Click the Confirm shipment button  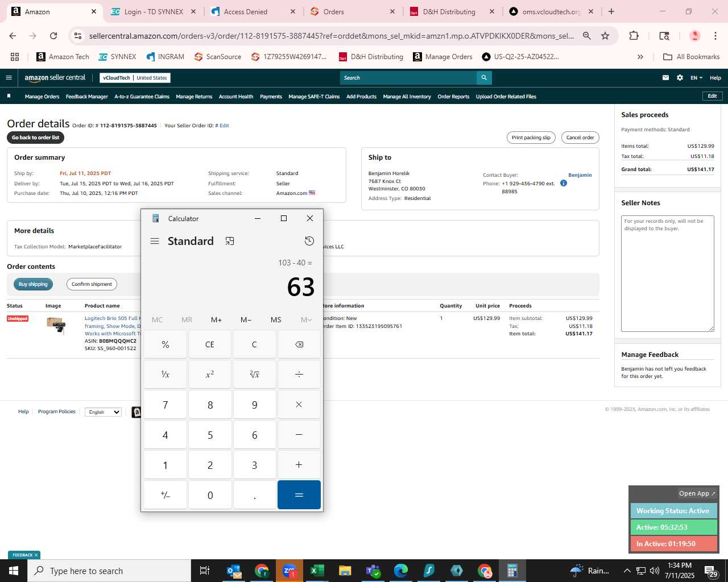(92, 284)
